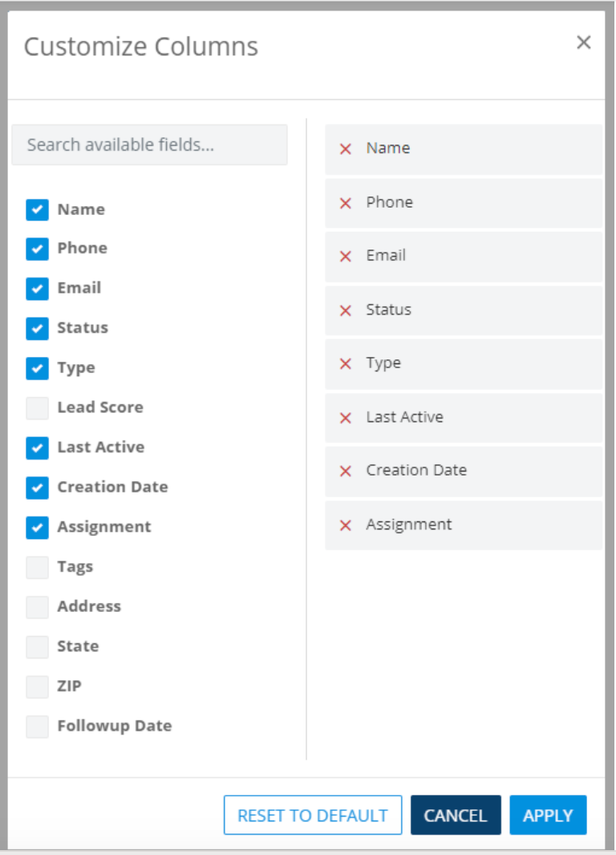
Task: Remove Phone column via red X
Action: coord(346,204)
